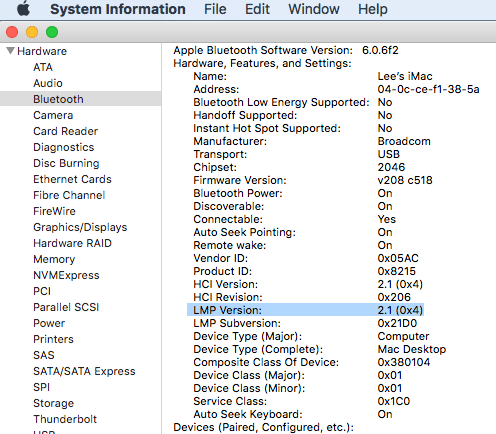The width and height of the screenshot is (496, 434).
Task: Click product ID value 0x8215
Action: pos(397,271)
